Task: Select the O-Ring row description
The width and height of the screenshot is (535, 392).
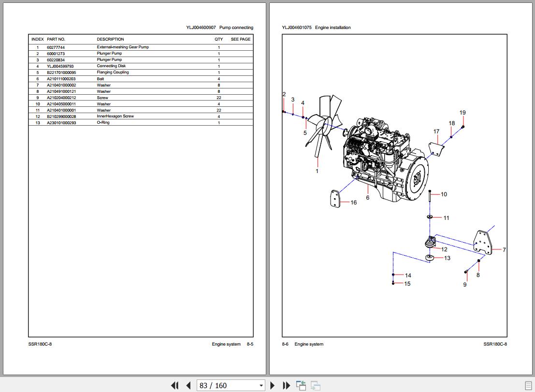Action: 103,123
